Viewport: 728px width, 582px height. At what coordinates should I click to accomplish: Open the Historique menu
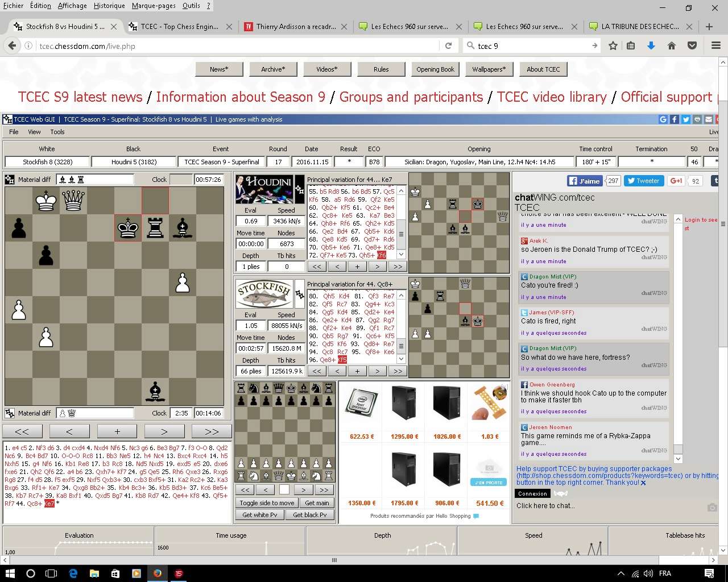[109, 6]
